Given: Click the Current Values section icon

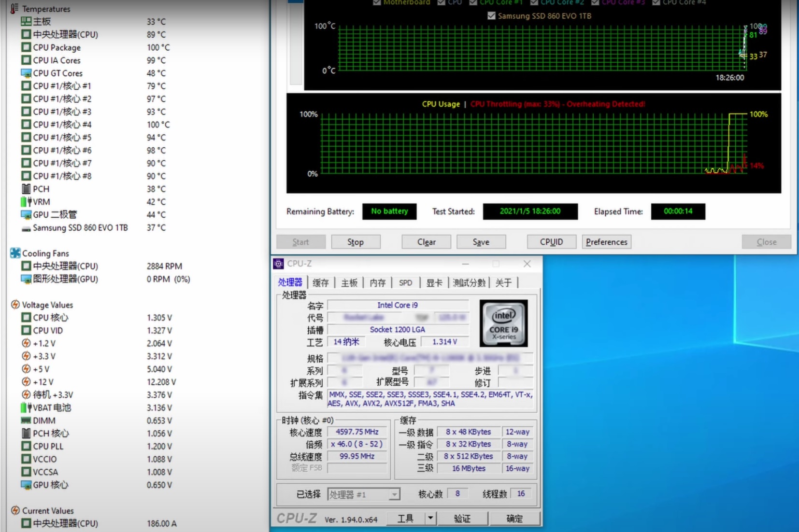Looking at the screenshot, I should click(15, 510).
